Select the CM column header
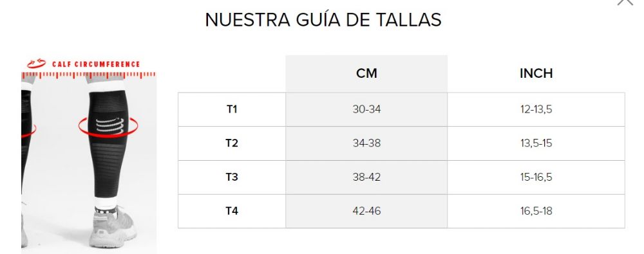 366,73
